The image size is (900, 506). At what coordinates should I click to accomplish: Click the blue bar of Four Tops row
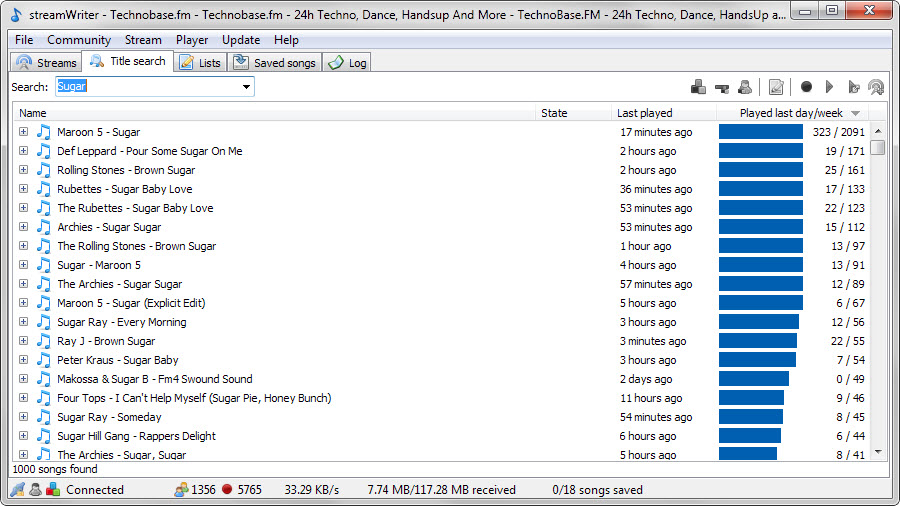[x=751, y=398]
